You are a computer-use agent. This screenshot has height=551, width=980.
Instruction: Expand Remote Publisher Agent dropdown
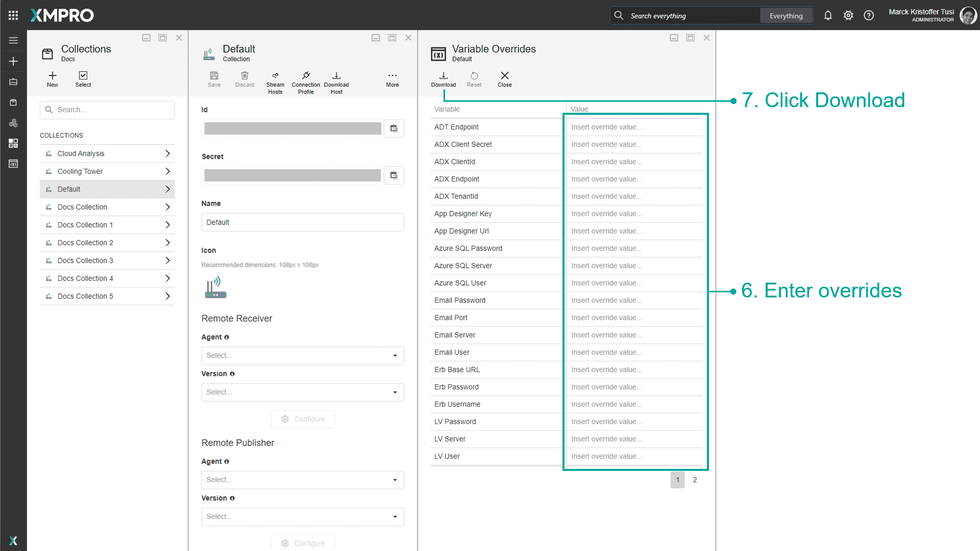coord(302,480)
